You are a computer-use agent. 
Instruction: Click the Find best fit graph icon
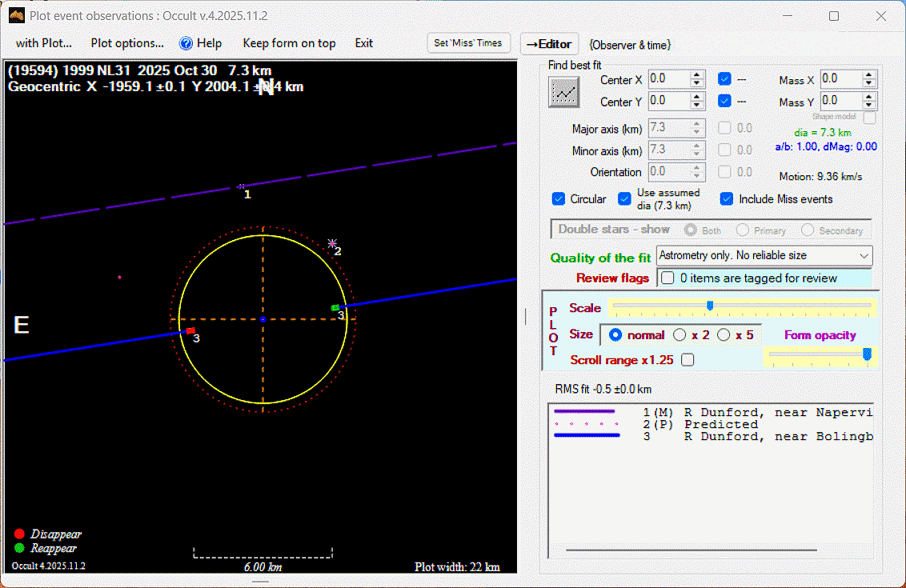pyautogui.click(x=563, y=92)
